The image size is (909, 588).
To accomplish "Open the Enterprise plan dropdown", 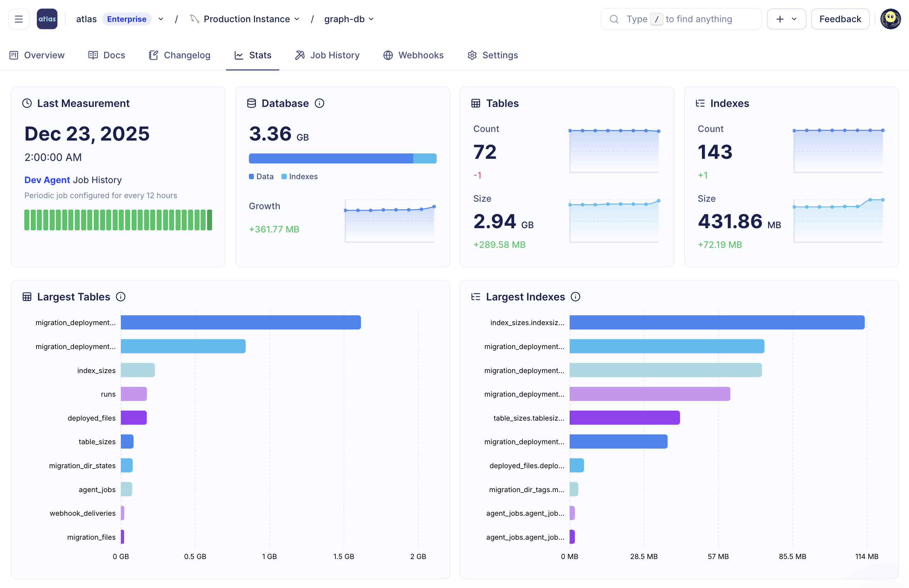I will (161, 19).
